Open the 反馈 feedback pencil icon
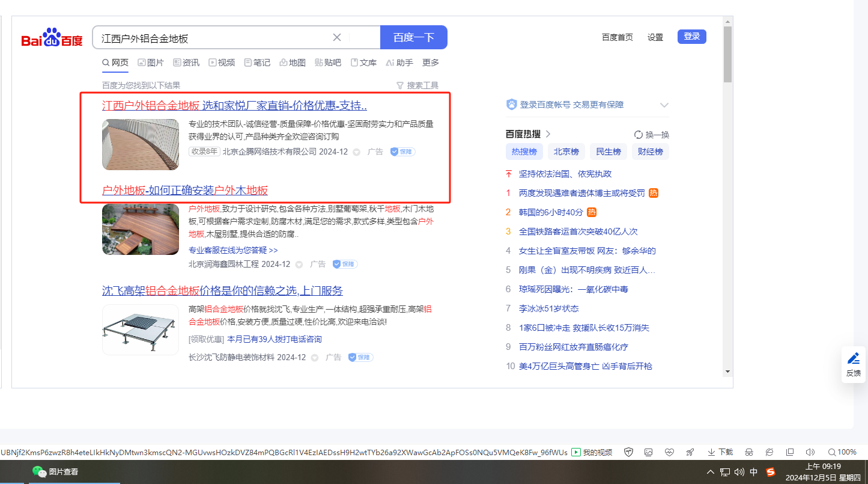The height and width of the screenshot is (484, 868). (853, 359)
